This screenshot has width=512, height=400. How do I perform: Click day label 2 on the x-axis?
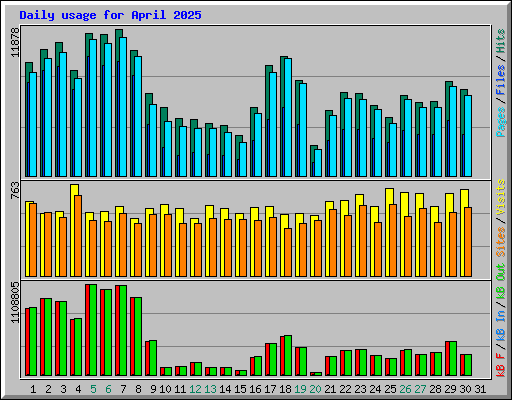48,389
